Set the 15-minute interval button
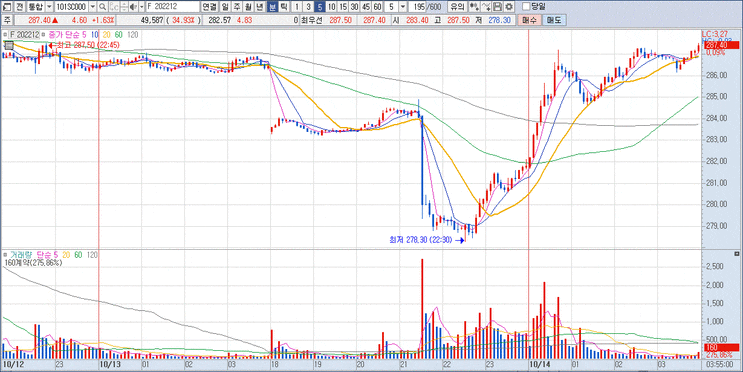 [x=343, y=7]
